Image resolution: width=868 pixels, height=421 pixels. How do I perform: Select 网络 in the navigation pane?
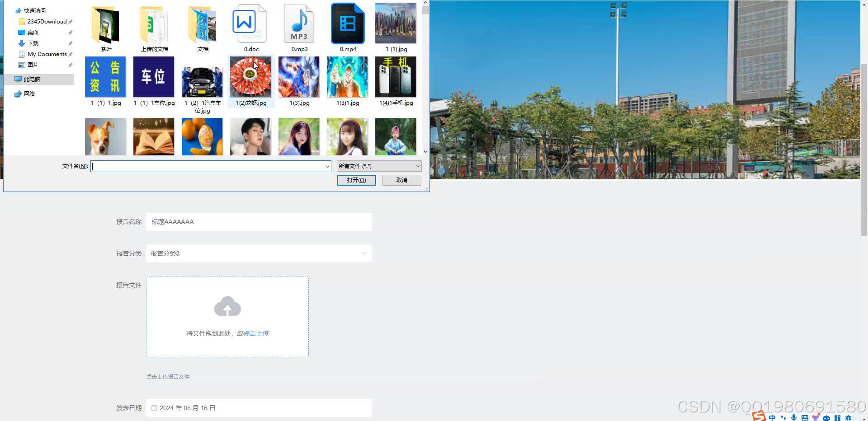pos(29,94)
